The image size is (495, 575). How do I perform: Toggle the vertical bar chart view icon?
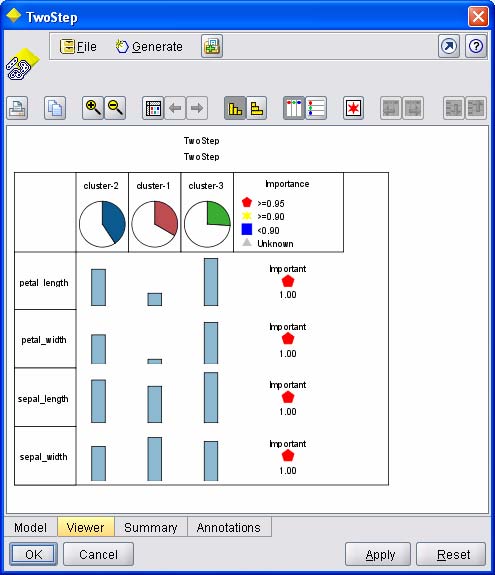[x=235, y=108]
